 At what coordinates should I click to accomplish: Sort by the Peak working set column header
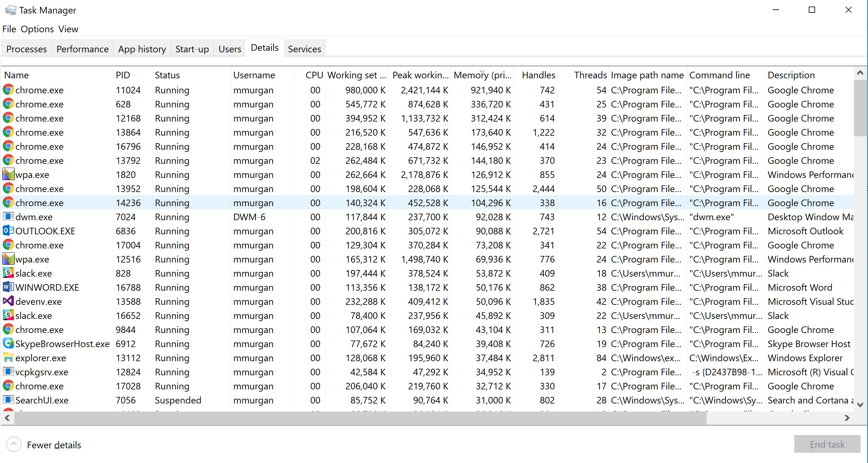pyautogui.click(x=419, y=75)
